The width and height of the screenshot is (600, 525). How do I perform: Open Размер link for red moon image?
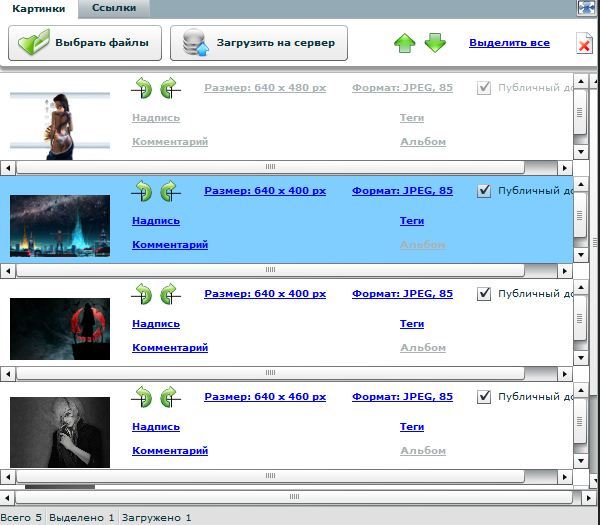[265, 293]
